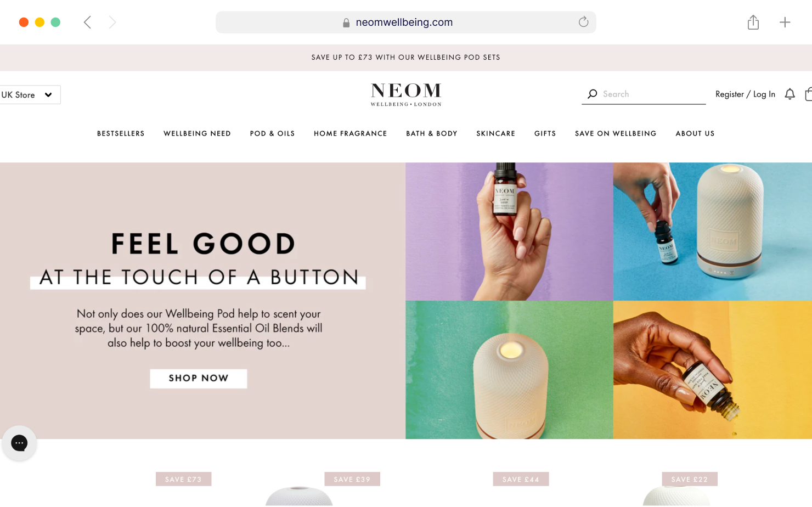This screenshot has height=507, width=812.
Task: Click the Register / Log In link
Action: point(745,94)
